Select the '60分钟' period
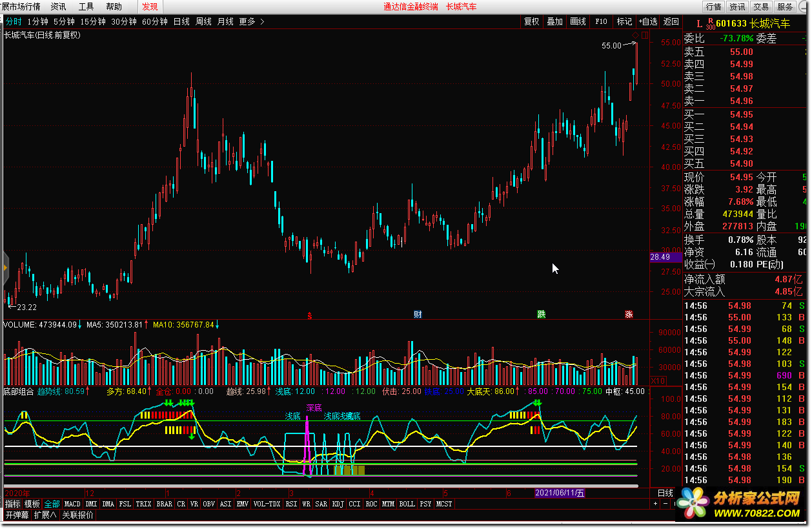Screen dimensions: 812x529 [x=155, y=21]
